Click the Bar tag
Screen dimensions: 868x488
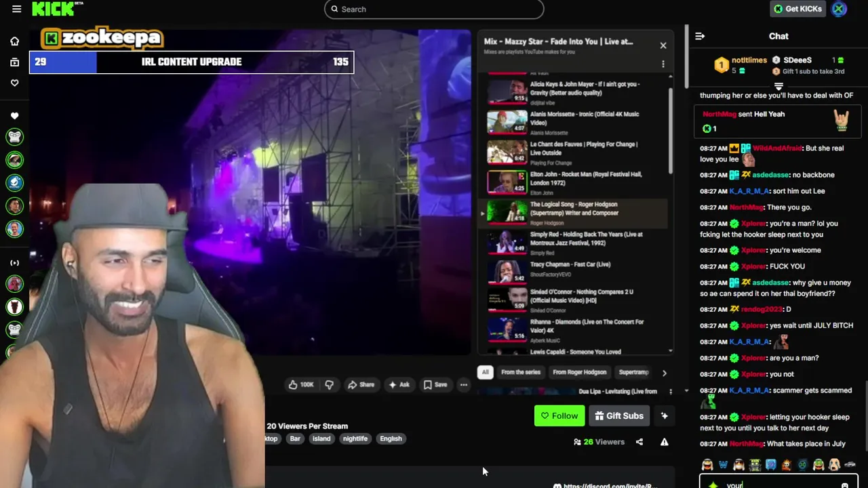point(295,439)
